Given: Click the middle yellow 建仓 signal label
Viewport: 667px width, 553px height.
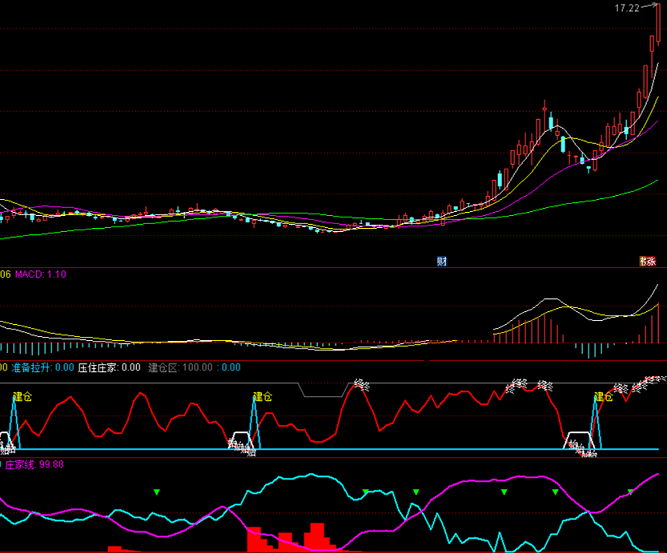Looking at the screenshot, I should [x=262, y=397].
